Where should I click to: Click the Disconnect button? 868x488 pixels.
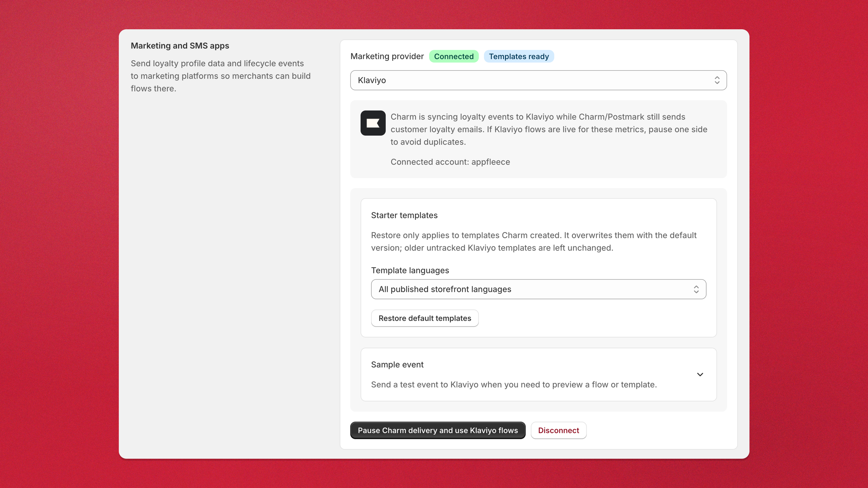(558, 431)
